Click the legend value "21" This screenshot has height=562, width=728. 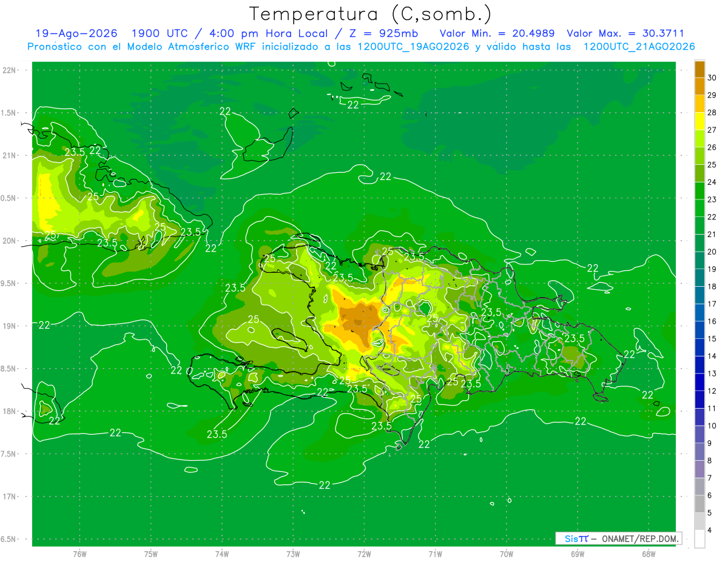click(x=712, y=234)
